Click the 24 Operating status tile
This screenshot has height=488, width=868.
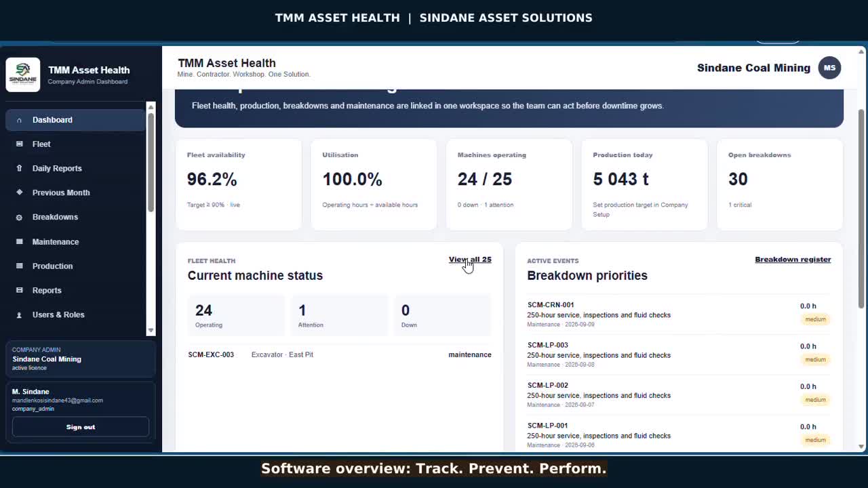point(236,316)
